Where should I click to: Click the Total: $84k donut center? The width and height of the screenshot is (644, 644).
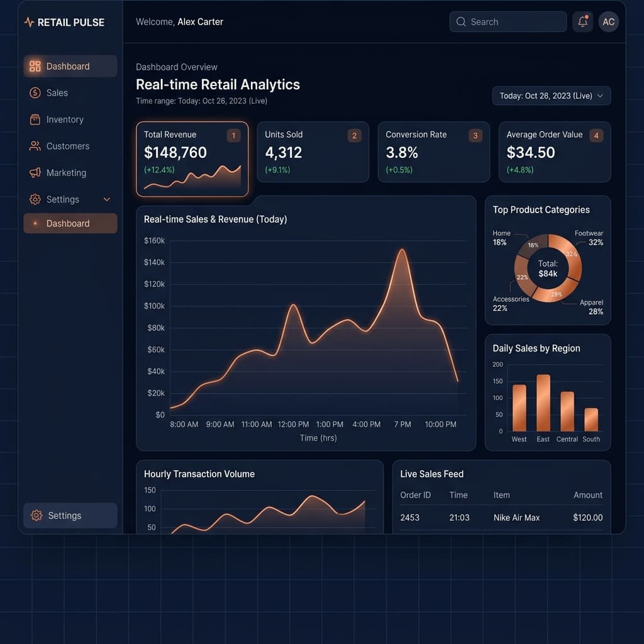[548, 268]
